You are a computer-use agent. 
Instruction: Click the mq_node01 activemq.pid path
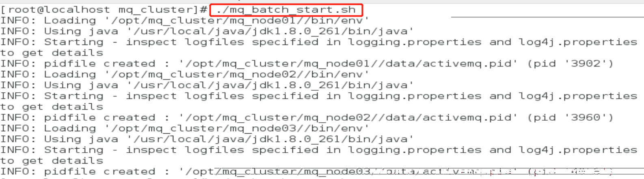coord(348,64)
